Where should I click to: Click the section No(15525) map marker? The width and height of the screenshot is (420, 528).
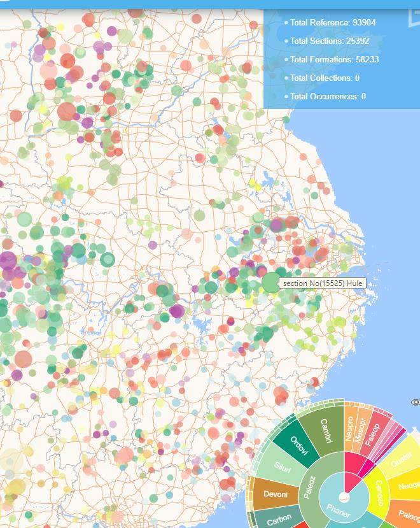pyautogui.click(x=271, y=282)
